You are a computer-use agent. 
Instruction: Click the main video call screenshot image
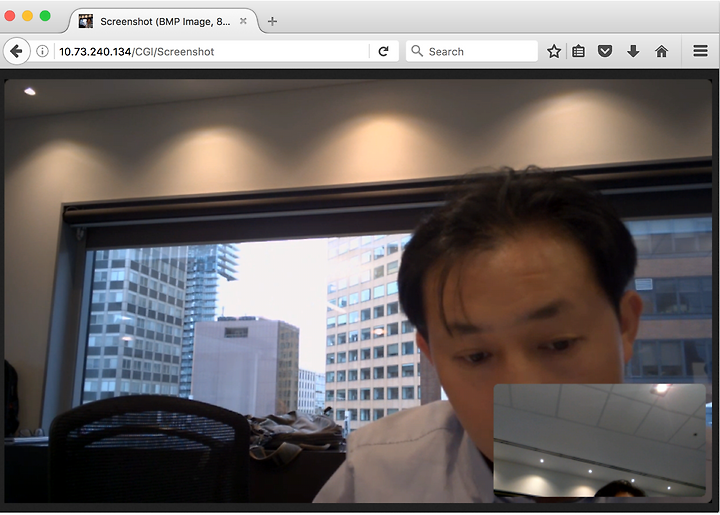(358, 291)
